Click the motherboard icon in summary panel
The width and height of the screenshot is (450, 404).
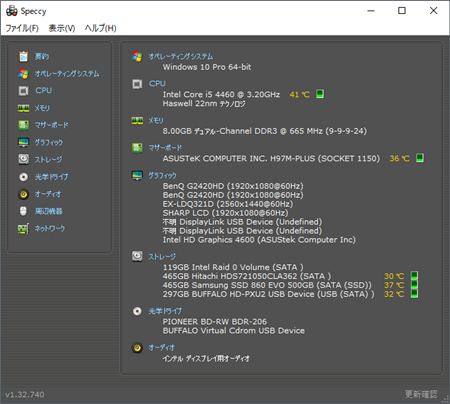click(x=137, y=148)
